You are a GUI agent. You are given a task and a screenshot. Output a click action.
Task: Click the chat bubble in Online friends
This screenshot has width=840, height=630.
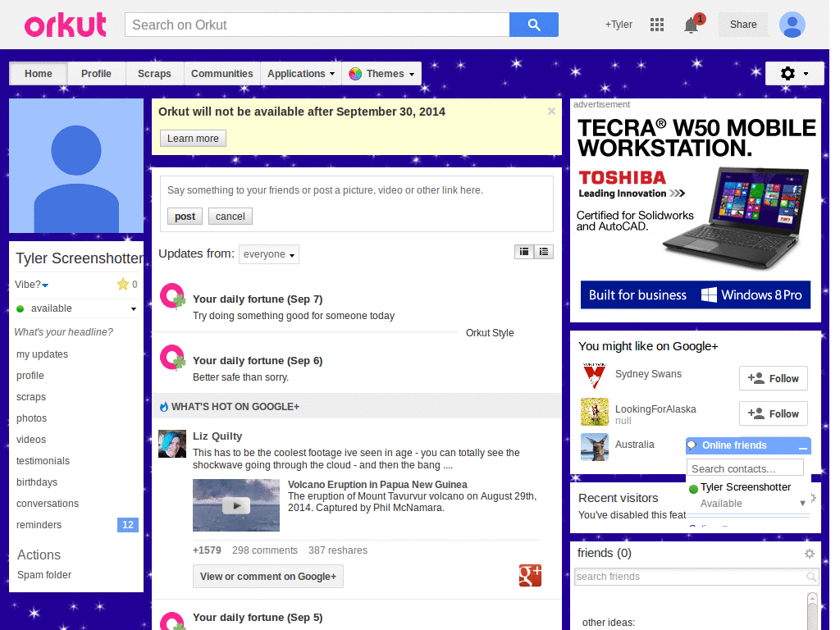pyautogui.click(x=692, y=445)
